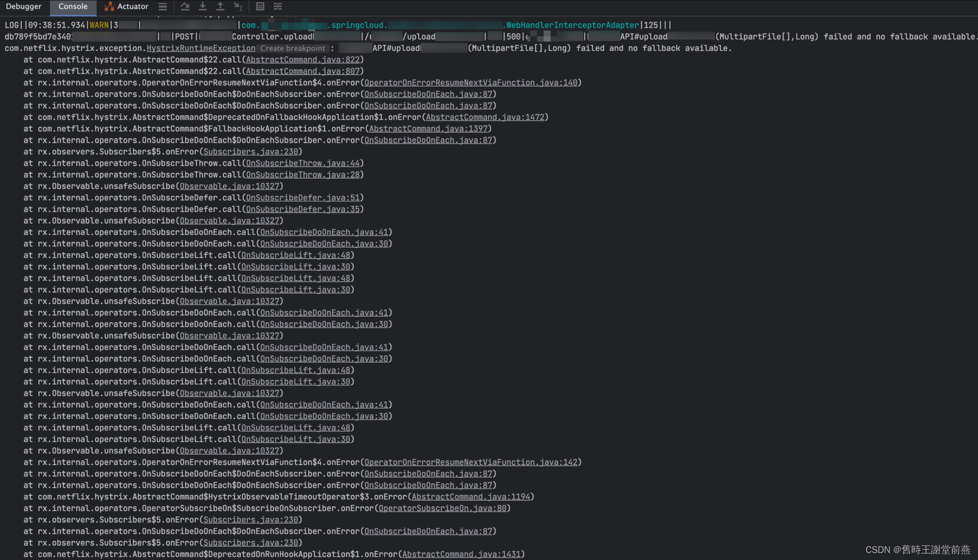Open AbstractCommand.java:1431 at trace bottom
Screen dimensions: 978x560
point(461,554)
